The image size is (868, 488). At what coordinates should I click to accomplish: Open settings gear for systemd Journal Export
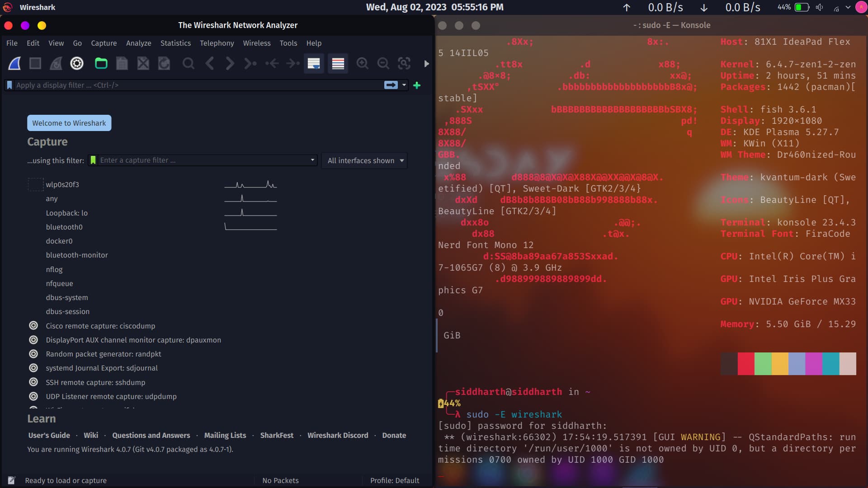(33, 368)
